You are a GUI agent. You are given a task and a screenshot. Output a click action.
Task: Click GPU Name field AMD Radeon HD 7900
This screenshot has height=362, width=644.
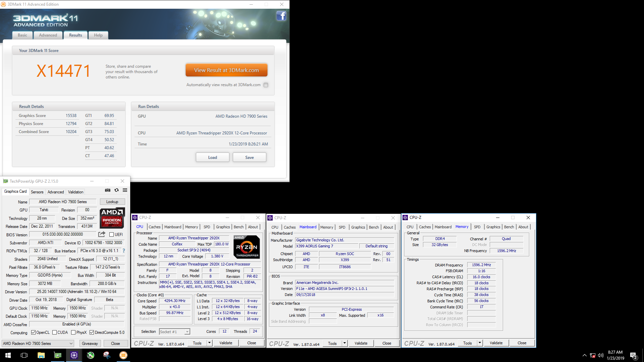point(63,202)
